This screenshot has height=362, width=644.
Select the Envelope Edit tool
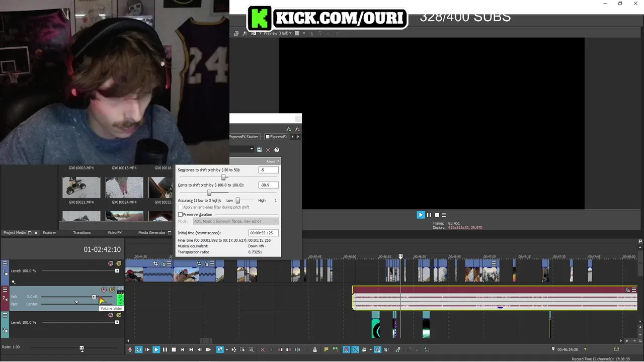[234, 349]
